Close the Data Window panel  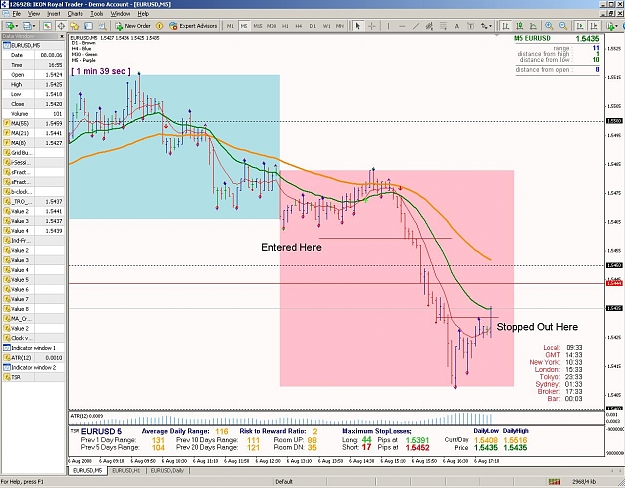62,36
